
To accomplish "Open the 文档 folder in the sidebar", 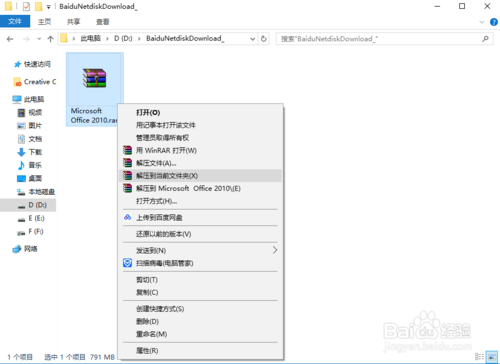I will 30,139.
